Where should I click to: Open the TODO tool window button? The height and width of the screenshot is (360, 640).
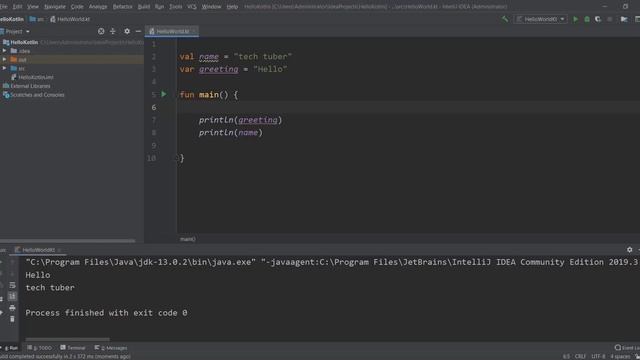(40, 348)
